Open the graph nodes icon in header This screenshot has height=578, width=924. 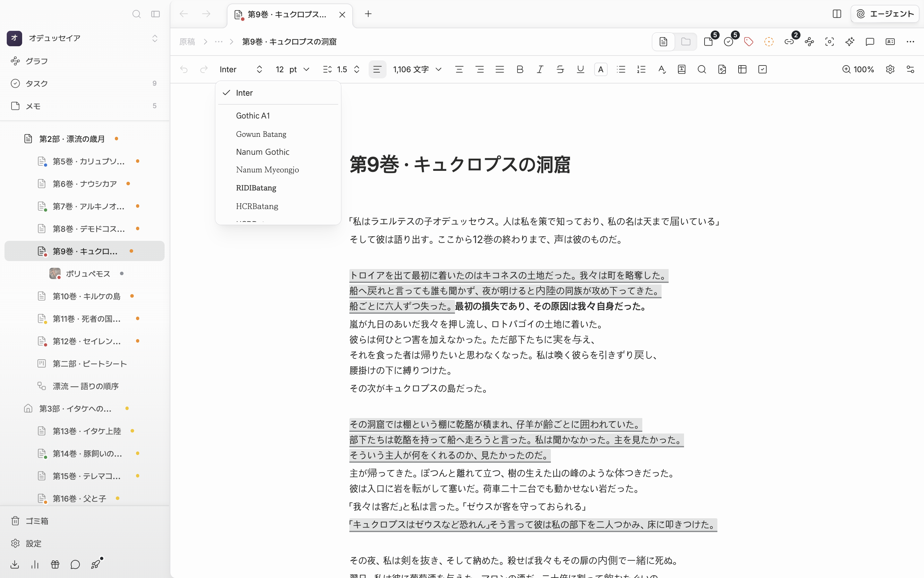pos(809,42)
